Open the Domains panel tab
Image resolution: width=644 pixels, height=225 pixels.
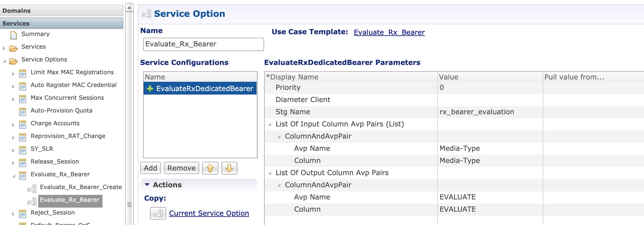click(61, 10)
